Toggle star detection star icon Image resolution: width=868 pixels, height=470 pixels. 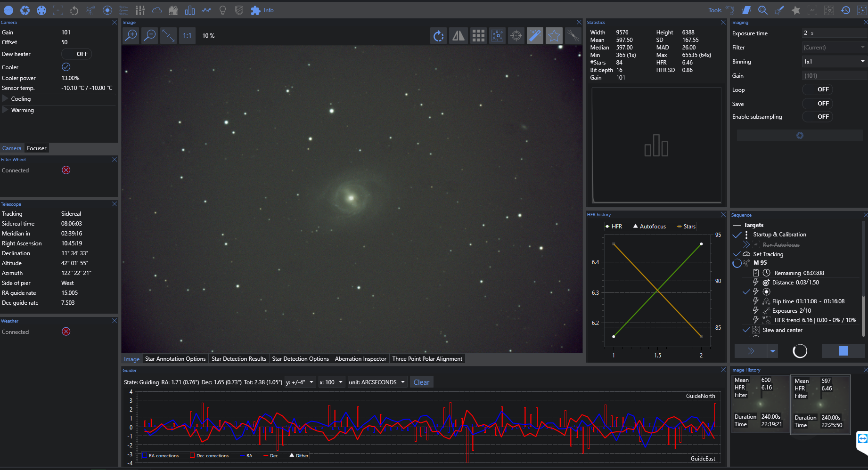(x=554, y=35)
